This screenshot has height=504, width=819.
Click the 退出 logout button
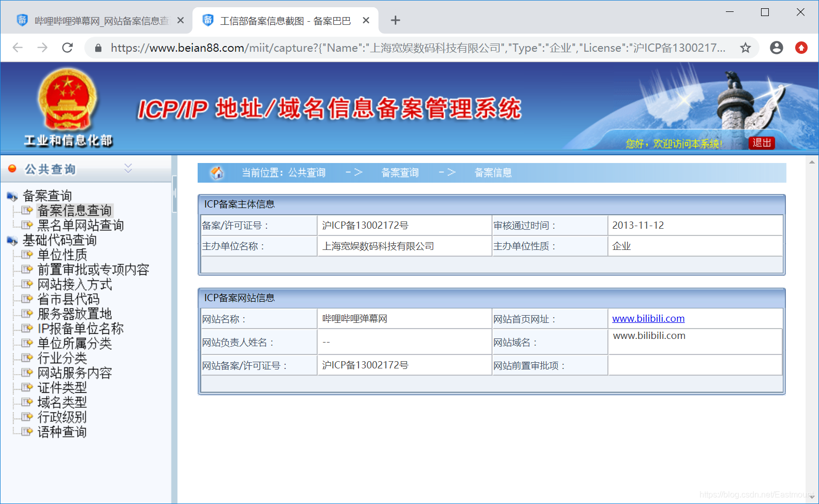pos(762,143)
